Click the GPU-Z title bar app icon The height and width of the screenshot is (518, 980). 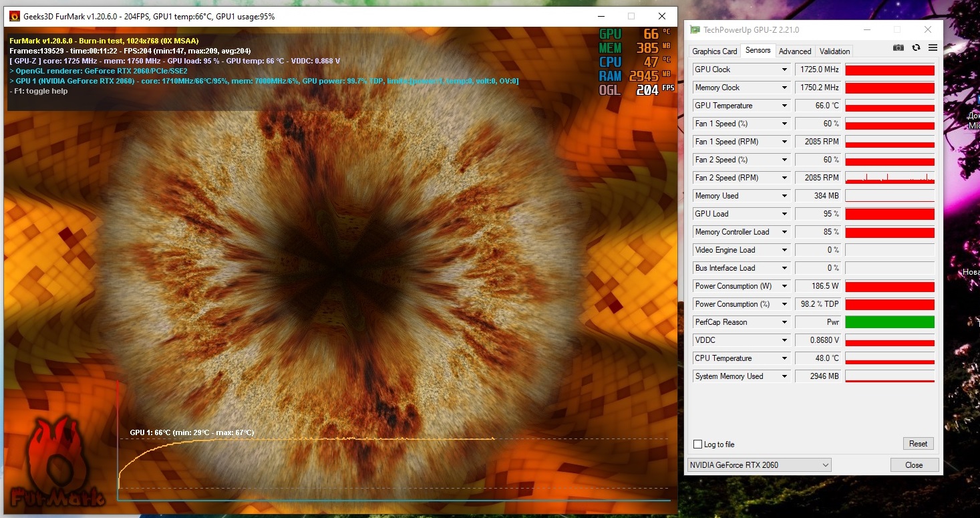(695, 30)
